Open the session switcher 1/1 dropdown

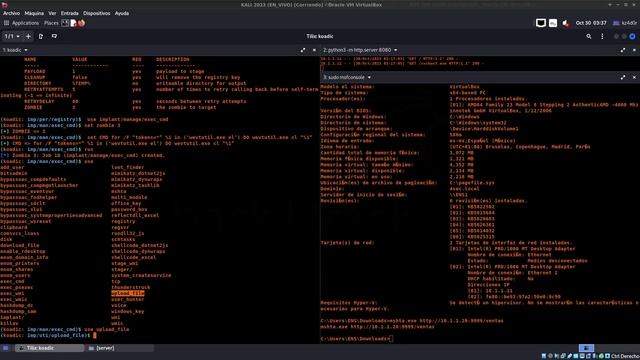pyautogui.click(x=12, y=36)
